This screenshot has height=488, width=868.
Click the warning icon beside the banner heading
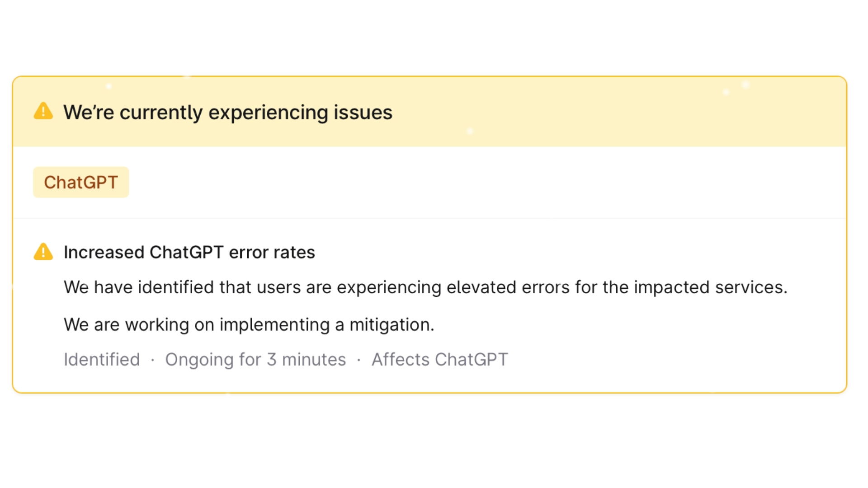[x=42, y=112]
